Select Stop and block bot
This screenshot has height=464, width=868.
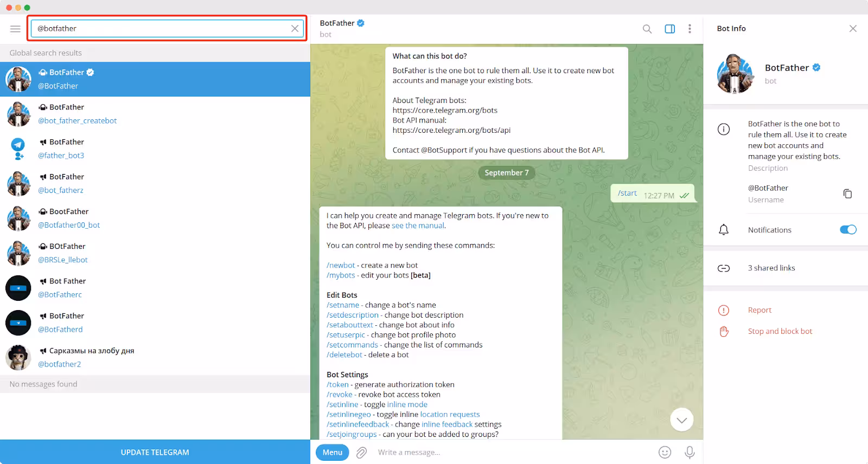click(x=780, y=331)
